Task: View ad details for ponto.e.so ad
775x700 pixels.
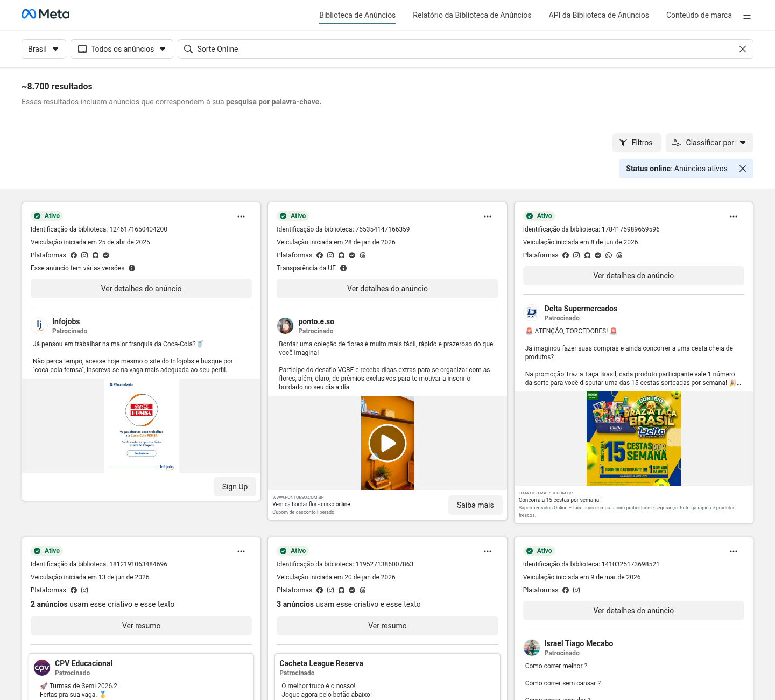Action: (x=387, y=289)
